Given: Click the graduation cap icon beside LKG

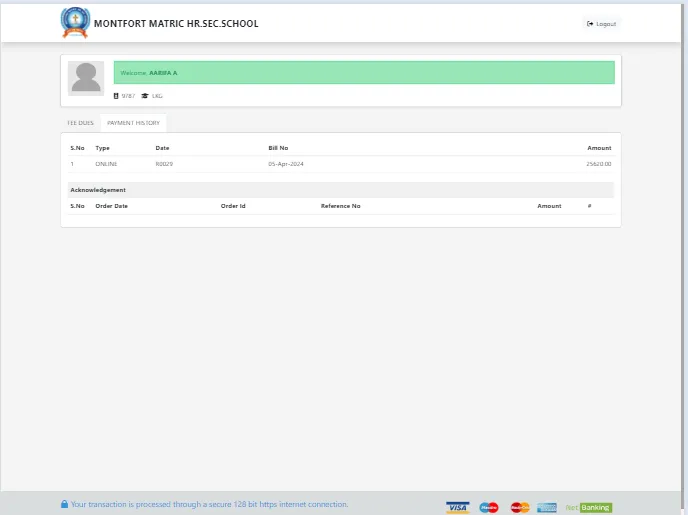Looking at the screenshot, I should [145, 96].
